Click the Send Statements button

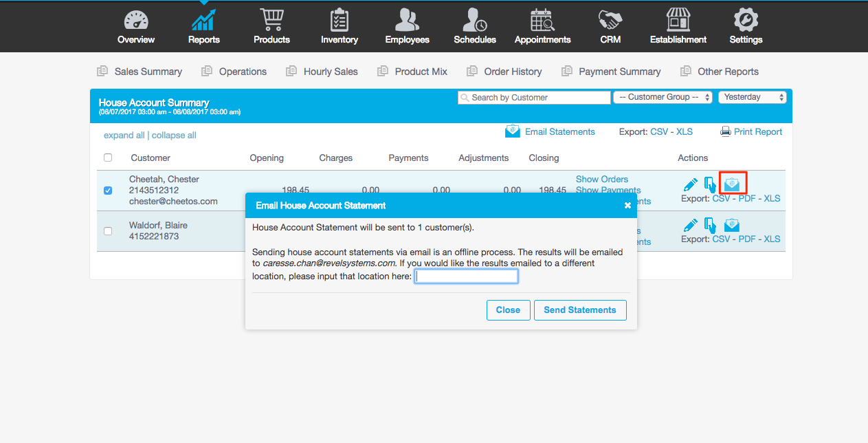tap(579, 310)
